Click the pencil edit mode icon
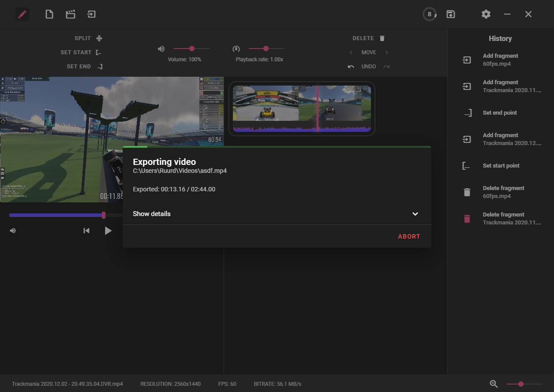Screen dimensions: 554x392 pyautogui.click(x=22, y=15)
